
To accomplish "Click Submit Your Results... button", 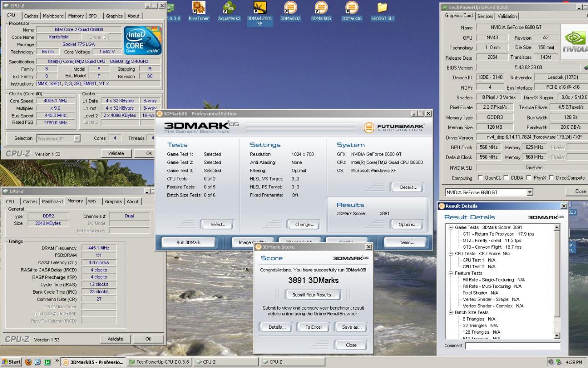I will [x=314, y=294].
